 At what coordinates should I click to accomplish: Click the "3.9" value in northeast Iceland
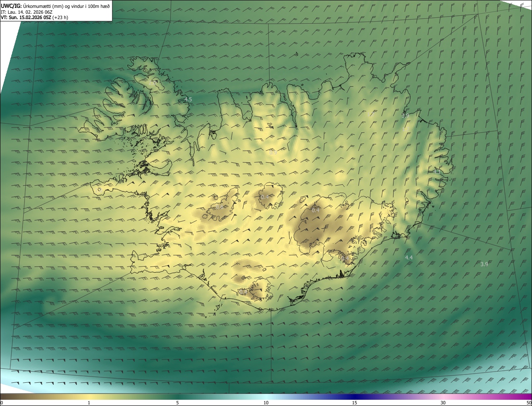(x=405, y=115)
